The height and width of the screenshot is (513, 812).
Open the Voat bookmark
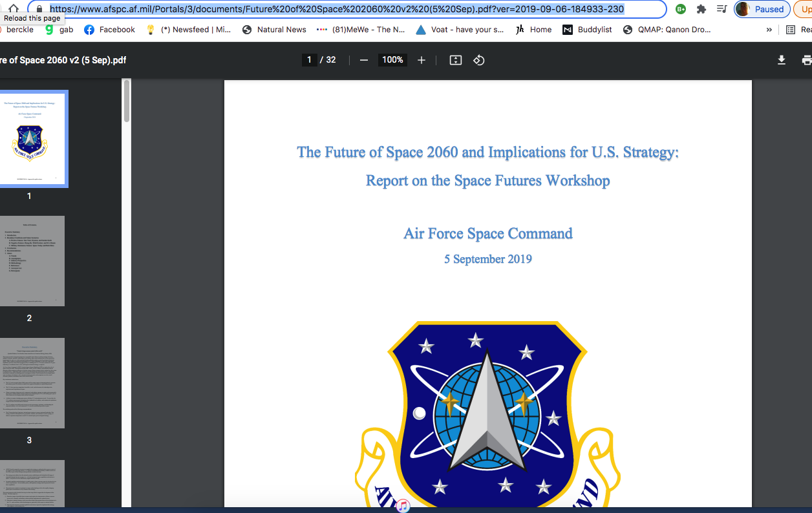[x=460, y=30]
